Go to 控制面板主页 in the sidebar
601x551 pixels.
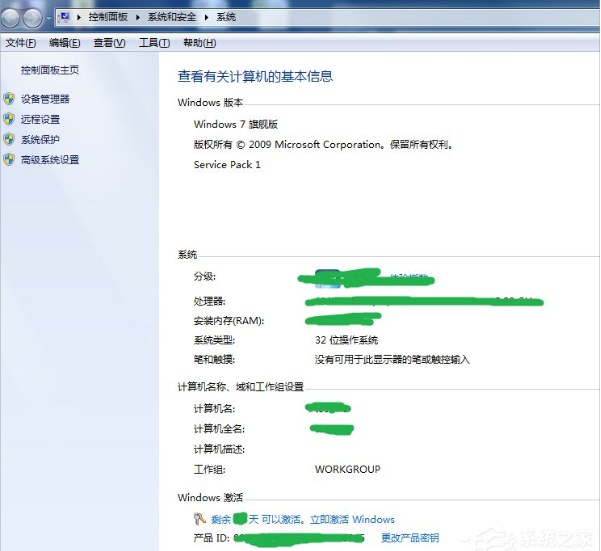[x=50, y=70]
